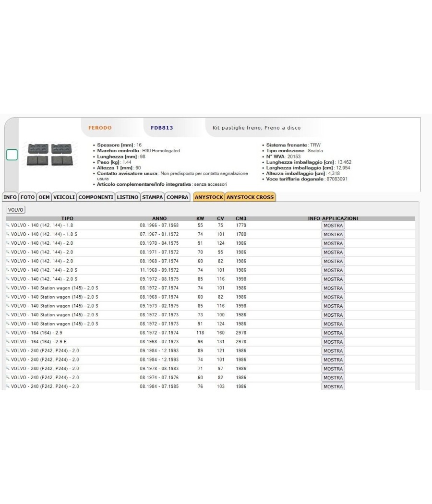Click MOSTRA for the 09.1972 - 08.1975 row
The width and height of the screenshot is (432, 504).
click(333, 279)
